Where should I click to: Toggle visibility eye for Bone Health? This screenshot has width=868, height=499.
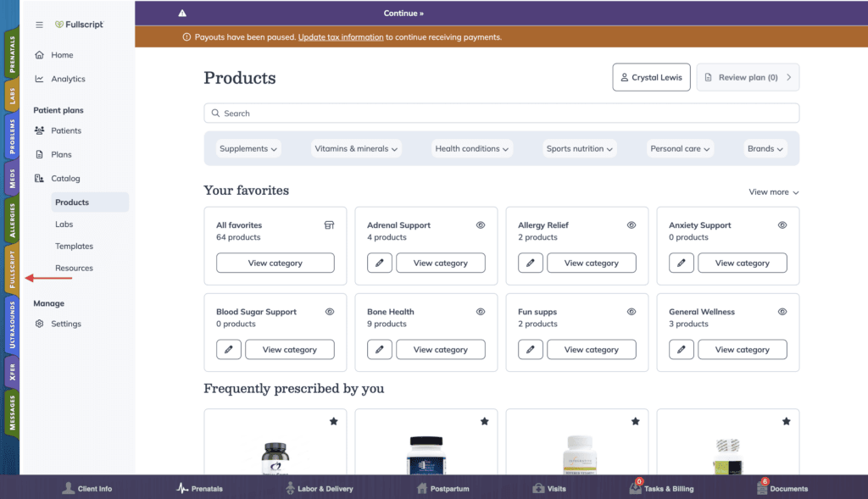[481, 312]
